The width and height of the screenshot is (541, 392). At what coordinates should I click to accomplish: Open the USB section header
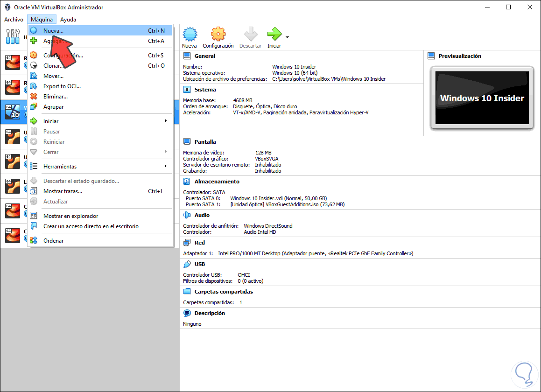click(x=199, y=264)
